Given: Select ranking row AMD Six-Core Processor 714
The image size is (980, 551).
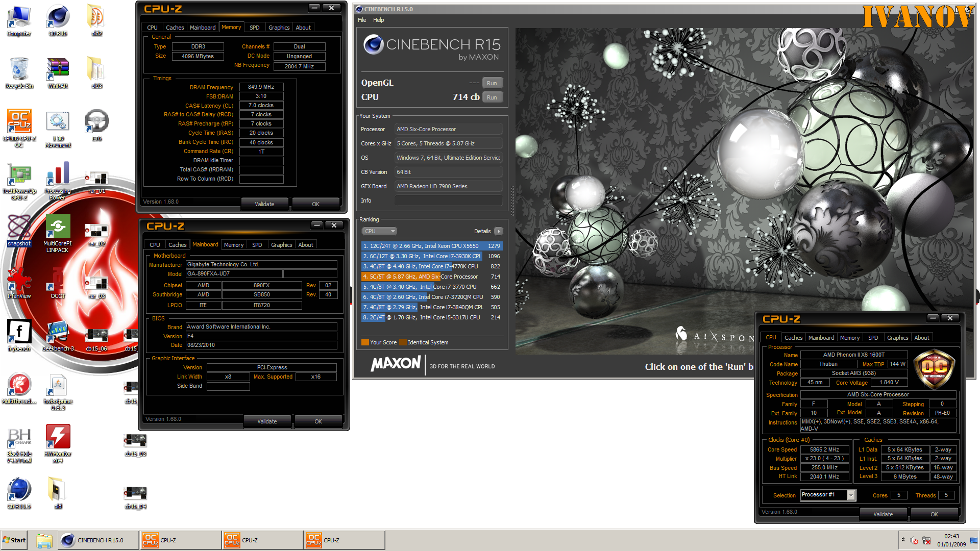Looking at the screenshot, I should point(432,277).
